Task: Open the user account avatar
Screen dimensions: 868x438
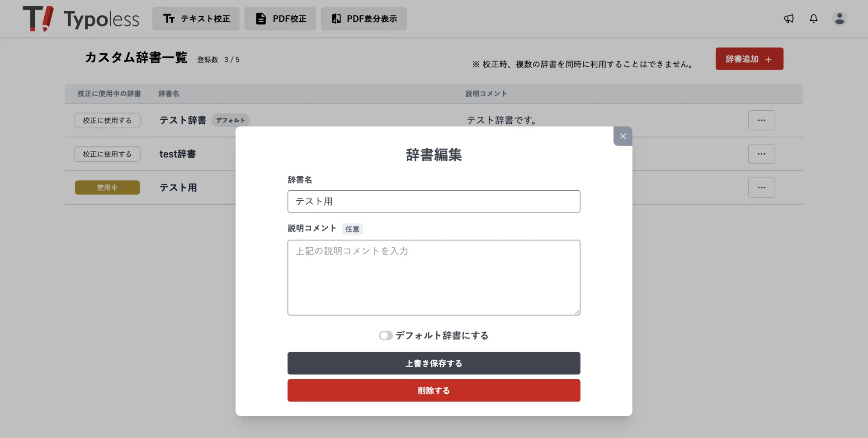Action: pyautogui.click(x=840, y=19)
